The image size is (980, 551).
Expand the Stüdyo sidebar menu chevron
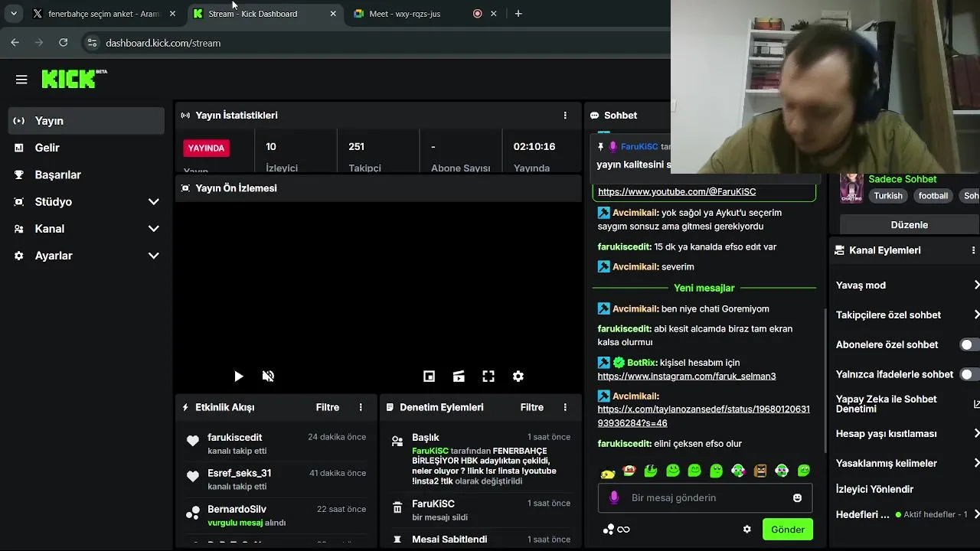153,202
